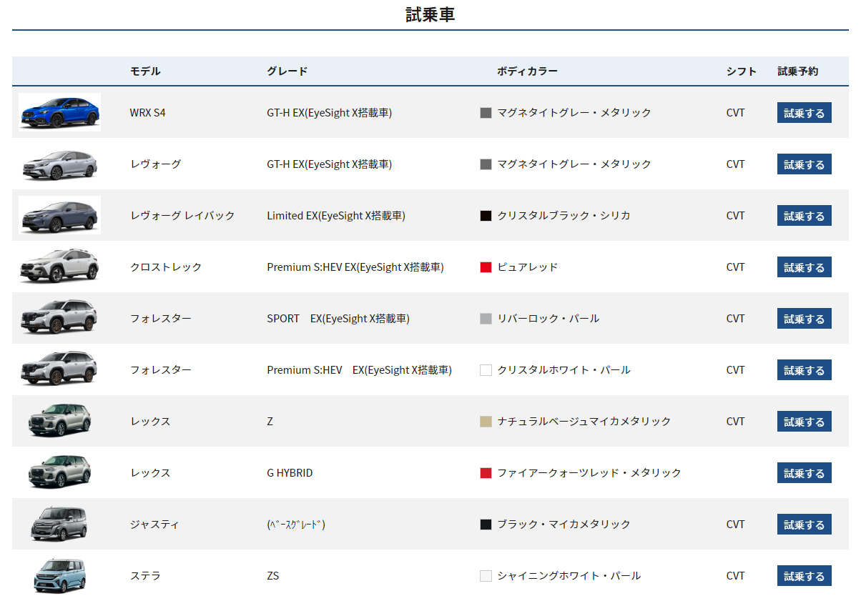Select the レヴォーグ レイバック model name
The width and height of the screenshot is (861, 616).
point(182,216)
